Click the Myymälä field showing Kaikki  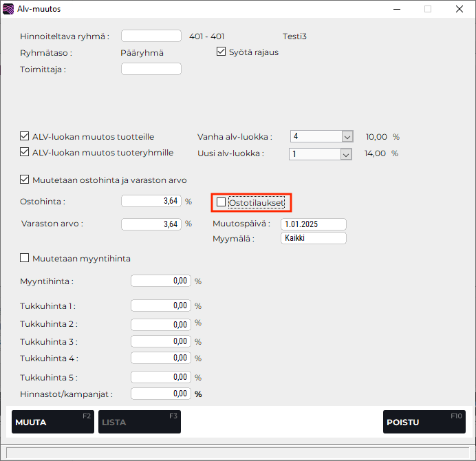(314, 238)
